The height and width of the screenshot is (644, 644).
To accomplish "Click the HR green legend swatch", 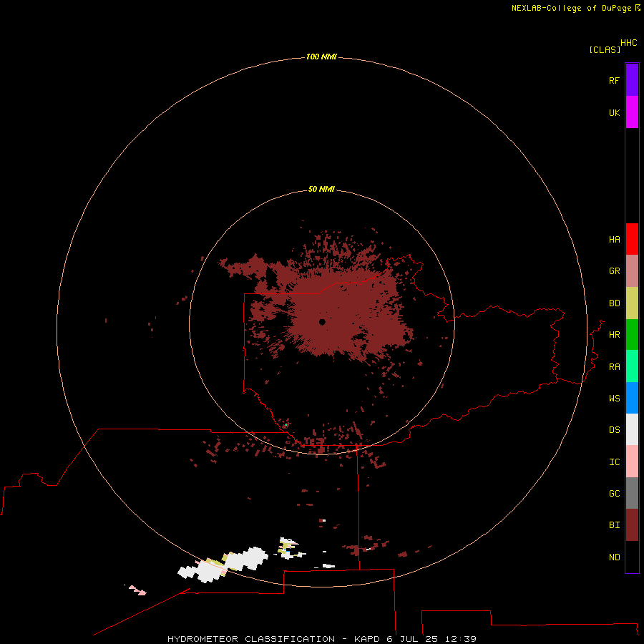I will click(x=632, y=335).
